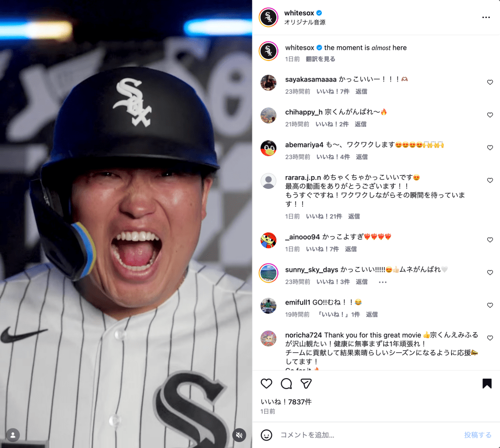View likes count on abemariya4's comment
This screenshot has width=500, height=448.
[333, 157]
